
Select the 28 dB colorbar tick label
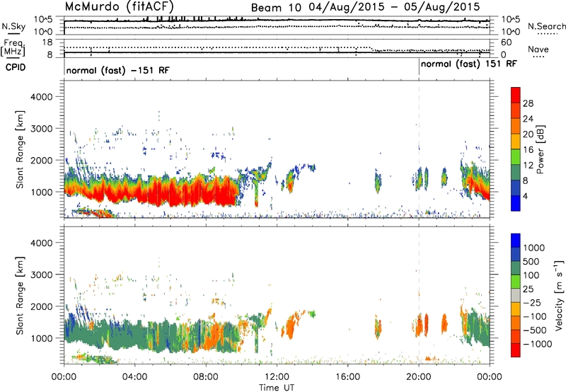528,103
